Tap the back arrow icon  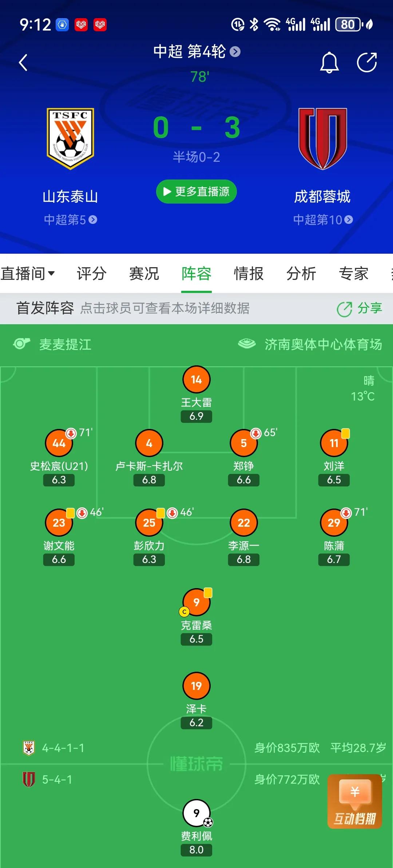click(x=23, y=63)
